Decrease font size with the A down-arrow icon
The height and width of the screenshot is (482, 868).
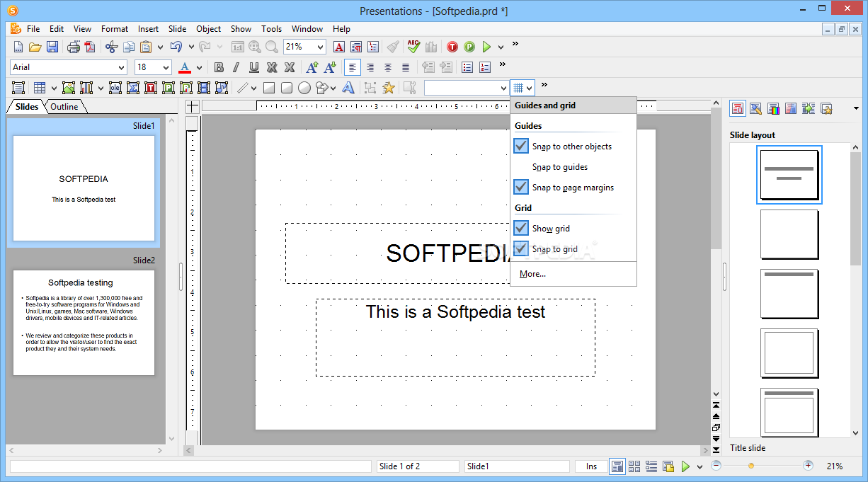[x=329, y=67]
